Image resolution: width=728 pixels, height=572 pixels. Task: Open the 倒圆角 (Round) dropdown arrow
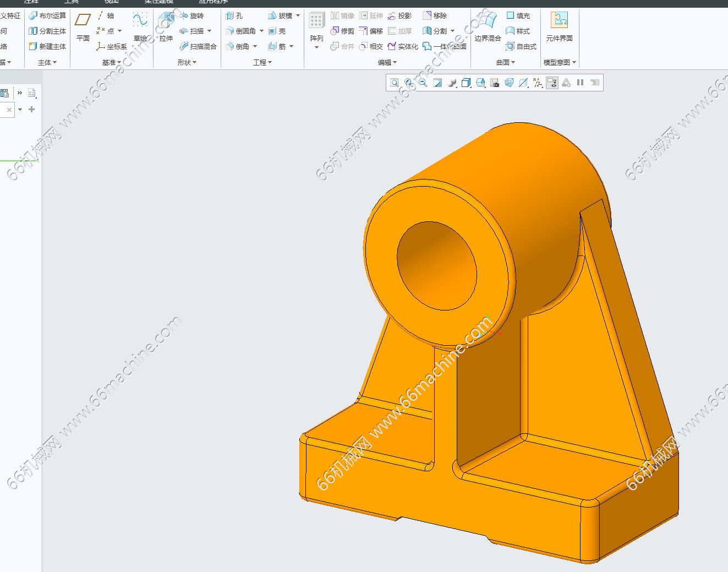point(261,31)
